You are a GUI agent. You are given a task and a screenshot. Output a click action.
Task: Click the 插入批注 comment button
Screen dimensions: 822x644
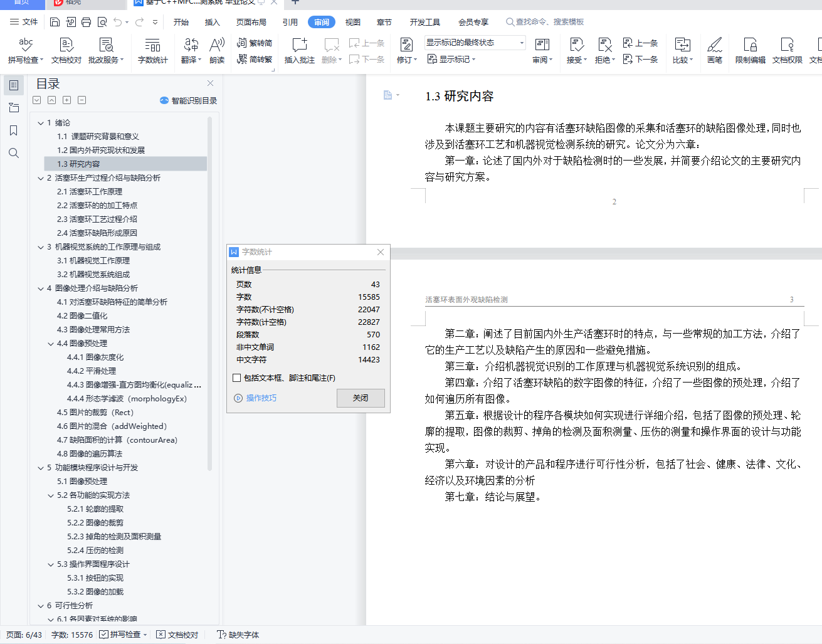[300, 50]
